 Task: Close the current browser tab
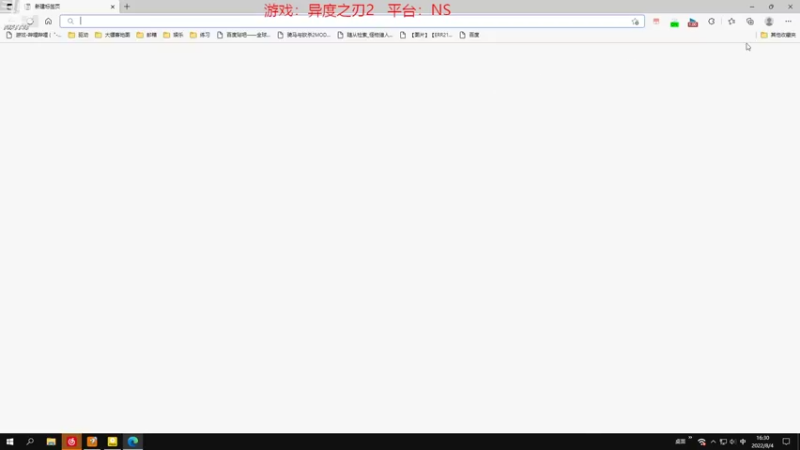click(x=113, y=7)
